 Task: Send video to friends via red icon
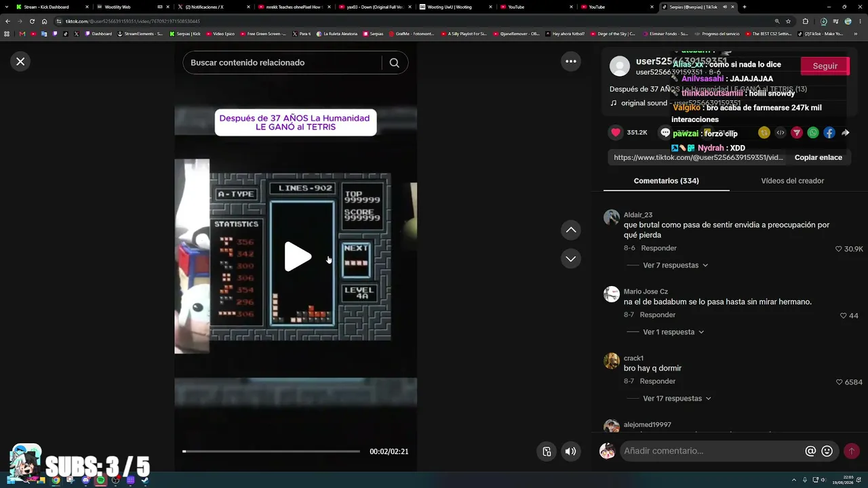pos(797,133)
